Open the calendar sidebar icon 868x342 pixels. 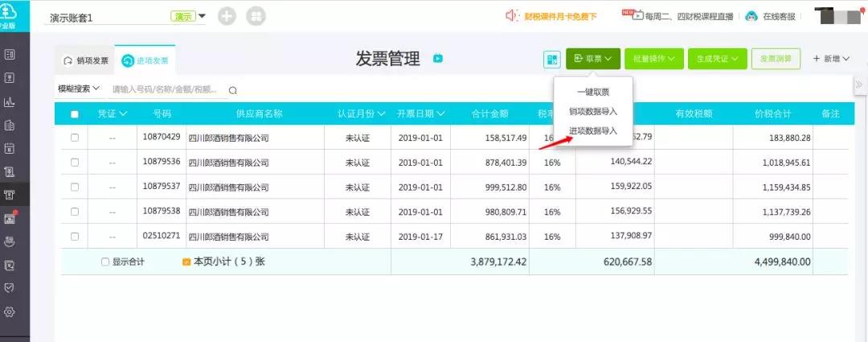tap(10, 148)
